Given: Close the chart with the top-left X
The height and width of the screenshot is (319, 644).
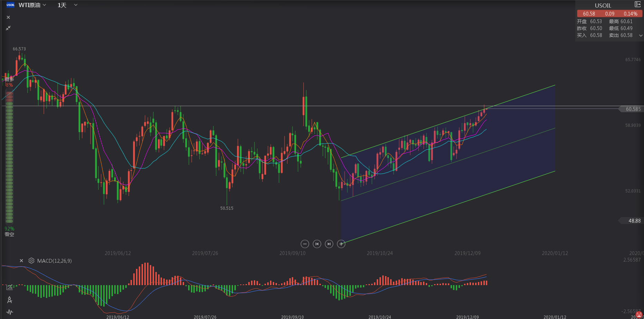Looking at the screenshot, I should [8, 17].
